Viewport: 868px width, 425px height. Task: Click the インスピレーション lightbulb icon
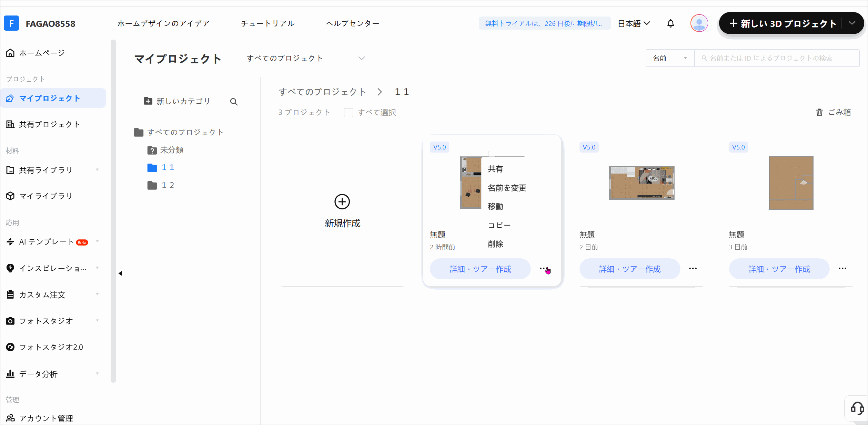click(x=10, y=268)
